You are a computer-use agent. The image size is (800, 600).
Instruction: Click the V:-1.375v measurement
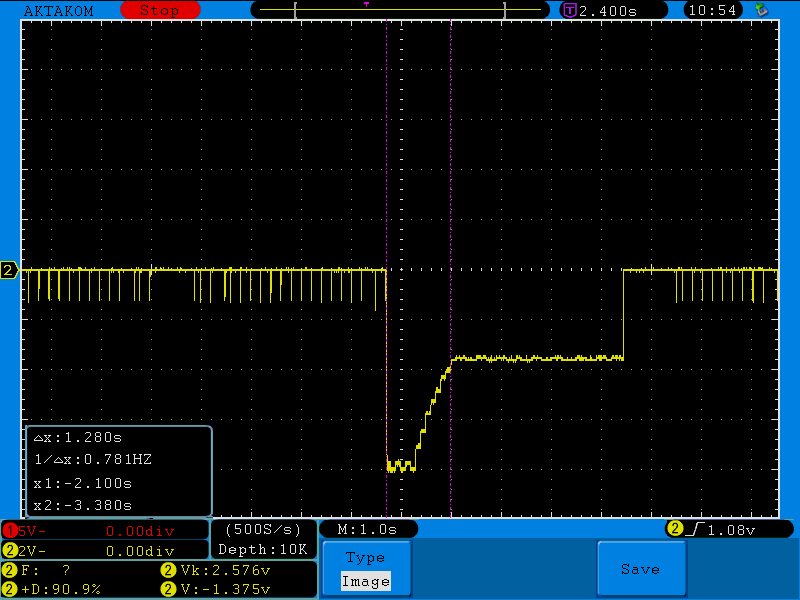click(226, 589)
